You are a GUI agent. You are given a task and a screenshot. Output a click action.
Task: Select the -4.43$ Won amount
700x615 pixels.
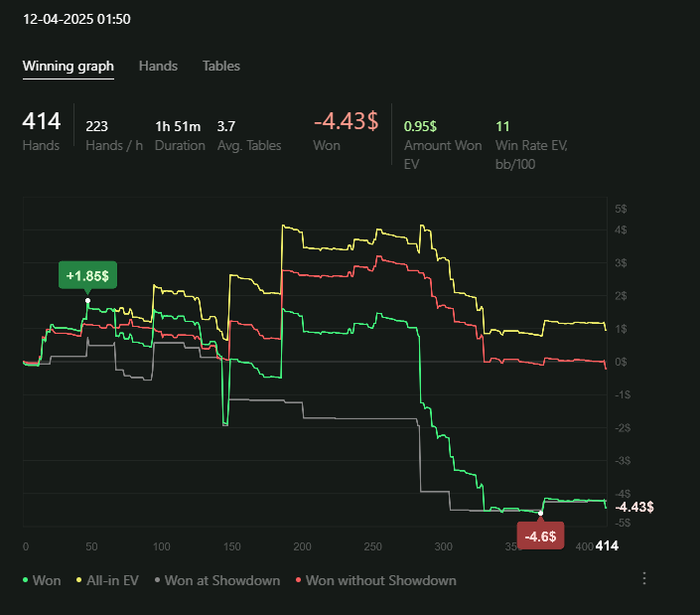click(346, 121)
